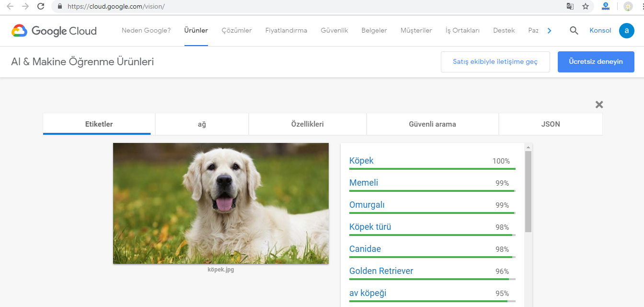
Task: Open the Güvenli arama tab
Action: (433, 124)
